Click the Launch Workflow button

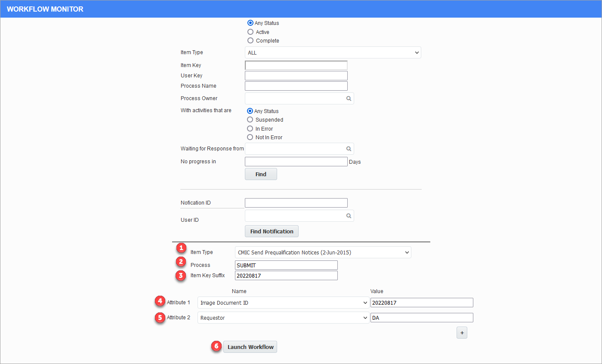[x=250, y=347]
